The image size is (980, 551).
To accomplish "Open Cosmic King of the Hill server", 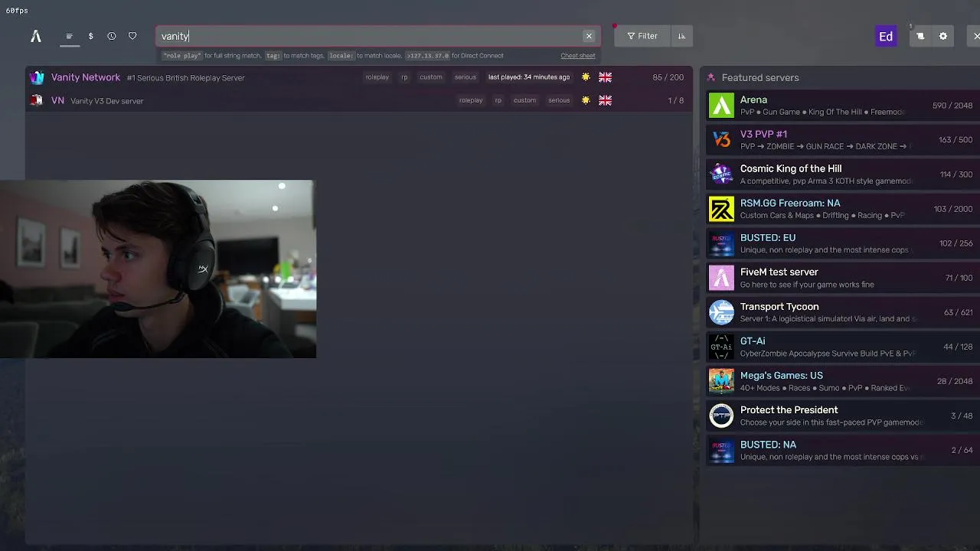I will tap(843, 174).
